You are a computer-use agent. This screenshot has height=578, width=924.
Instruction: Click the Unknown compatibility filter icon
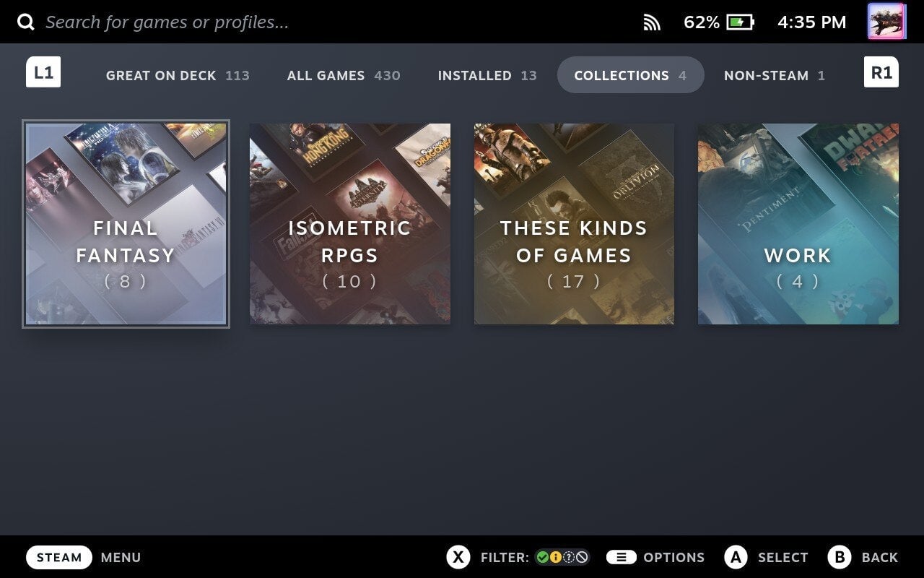[569, 557]
